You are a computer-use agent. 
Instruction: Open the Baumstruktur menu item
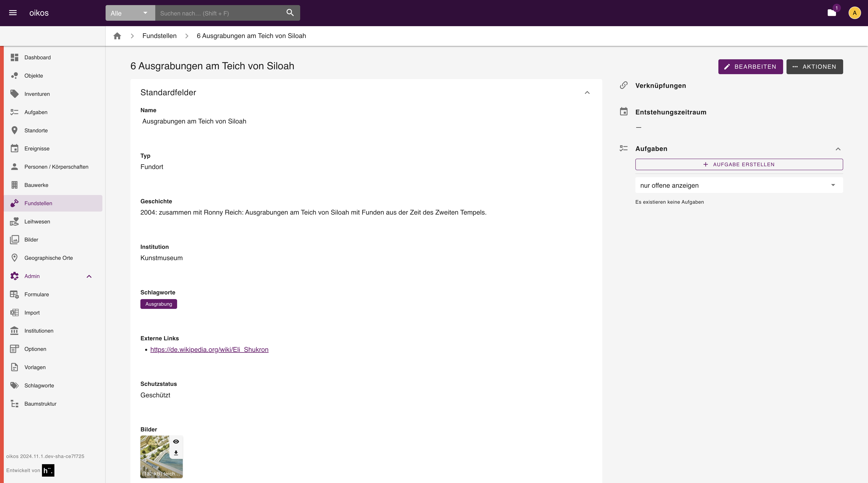(53, 403)
